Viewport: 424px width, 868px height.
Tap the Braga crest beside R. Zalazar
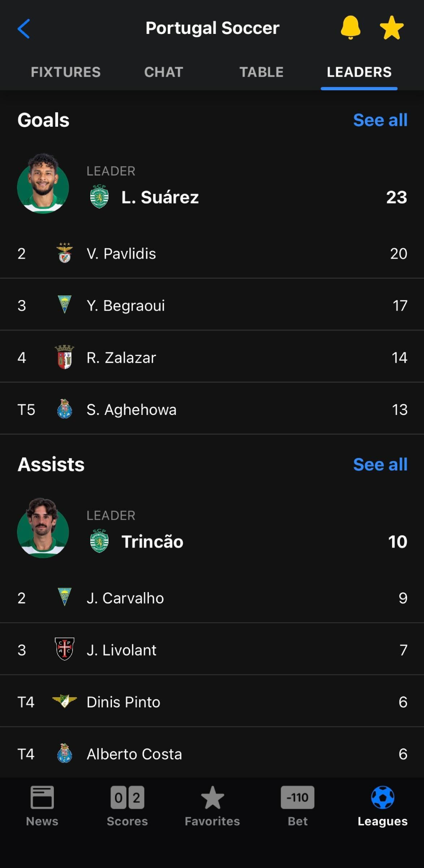point(64,357)
